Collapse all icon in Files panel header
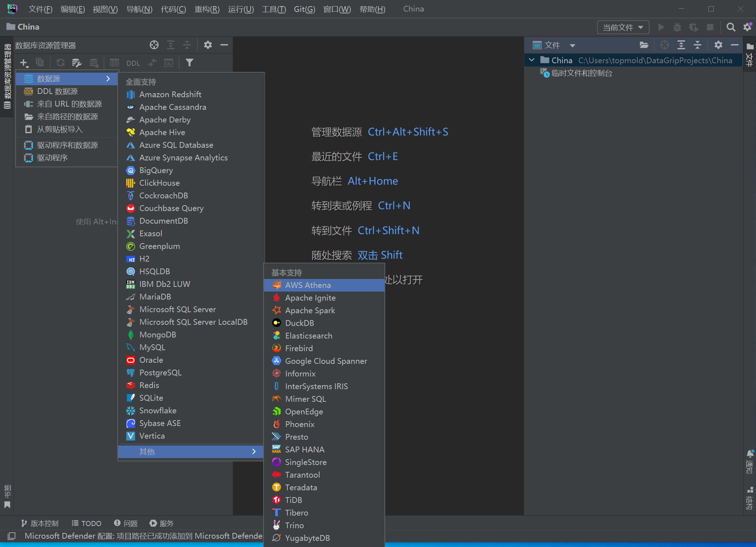Image resolution: width=756 pixels, height=547 pixels. [x=698, y=45]
